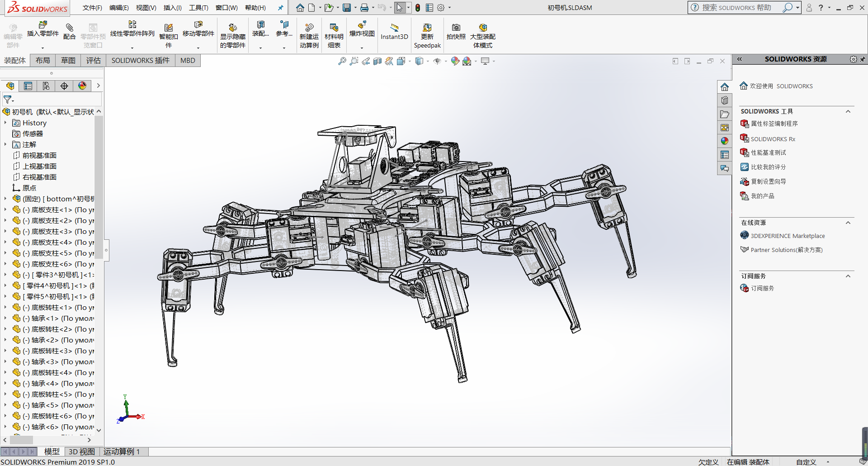Collapse the SOLIDWORKS 工具 section
The width and height of the screenshot is (868, 466).
pyautogui.click(x=848, y=111)
